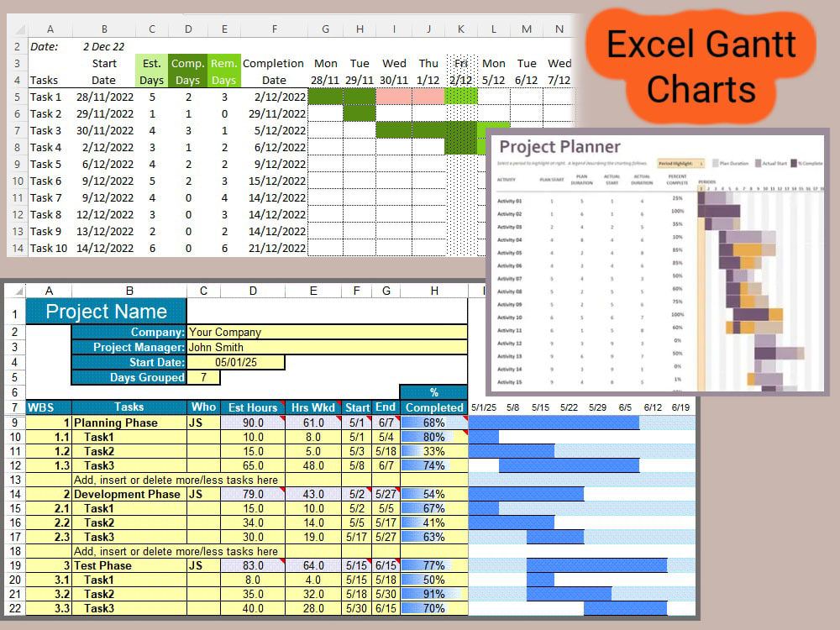Click the Days Grouped value '7'
The image size is (840, 630).
tap(203, 378)
